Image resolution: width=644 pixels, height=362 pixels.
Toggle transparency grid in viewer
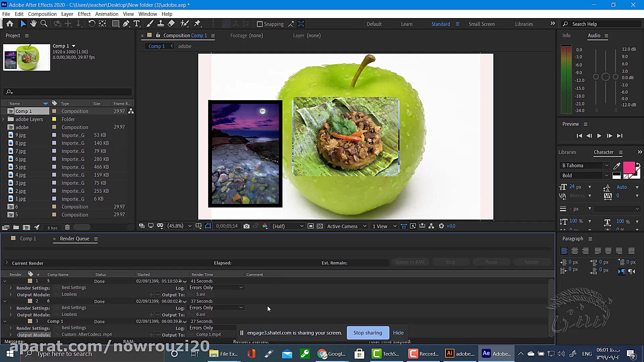click(x=320, y=226)
